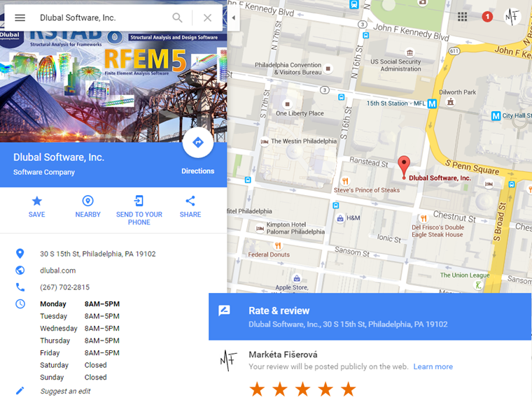Screen dimensions: 532x402
Task: Select Kimpton Hotel Palomar Philadelphia marker
Action: pos(260,228)
